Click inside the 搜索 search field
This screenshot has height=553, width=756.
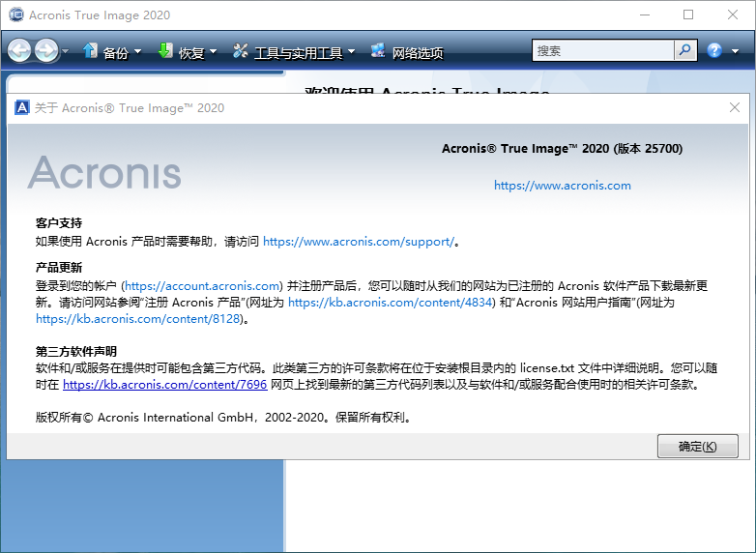(602, 51)
